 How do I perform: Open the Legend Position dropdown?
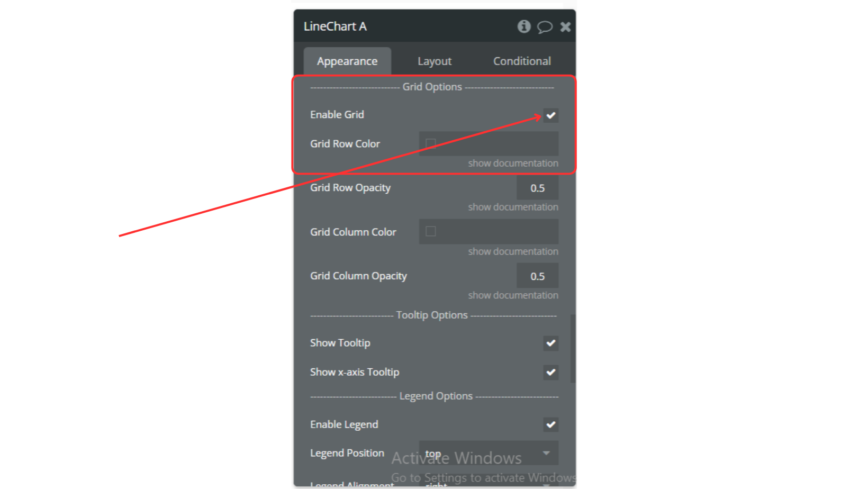489,453
